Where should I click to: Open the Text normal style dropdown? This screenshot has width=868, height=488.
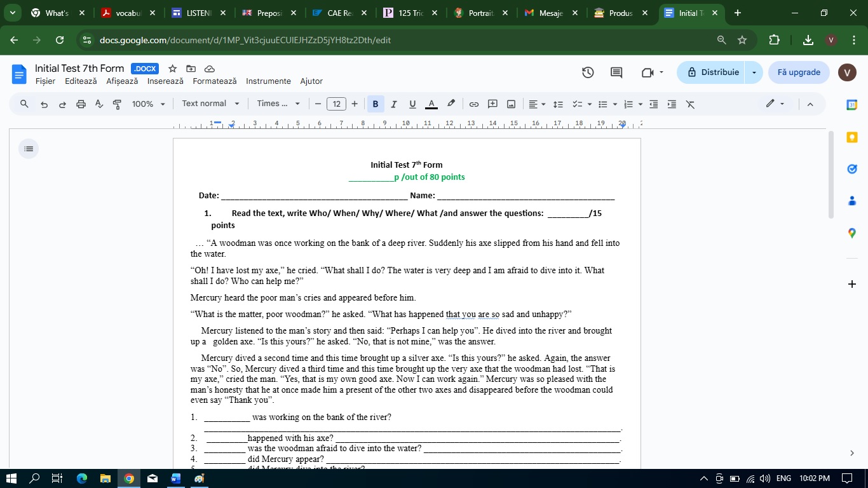tap(210, 104)
